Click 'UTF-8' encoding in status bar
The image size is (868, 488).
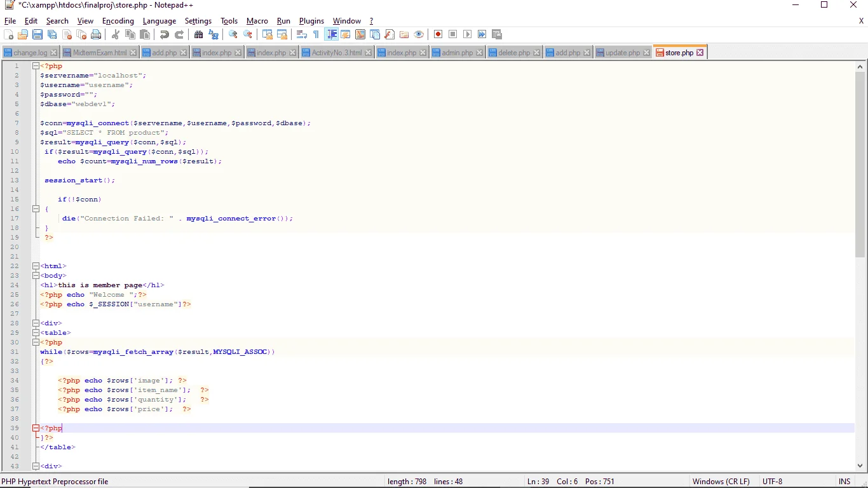772,482
